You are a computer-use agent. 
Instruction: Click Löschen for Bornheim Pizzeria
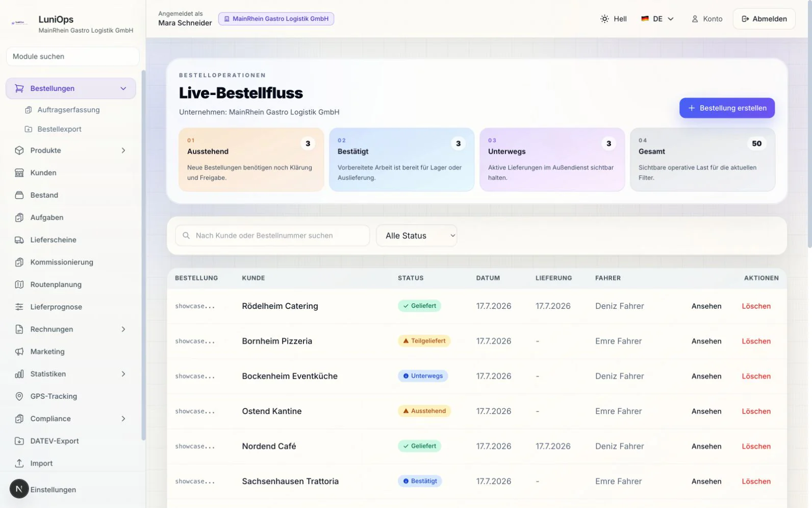(x=756, y=341)
